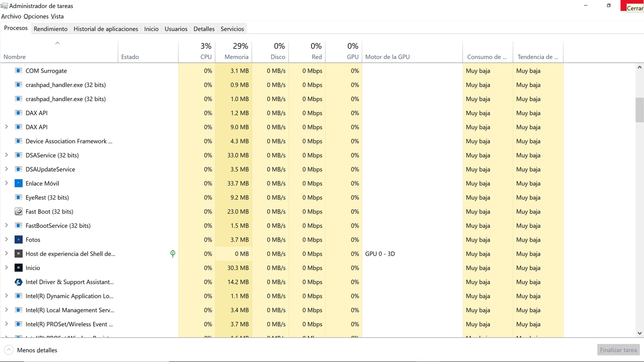This screenshot has height=362, width=644.
Task: Sort by Tendencia de consumo column
Action: (538, 52)
